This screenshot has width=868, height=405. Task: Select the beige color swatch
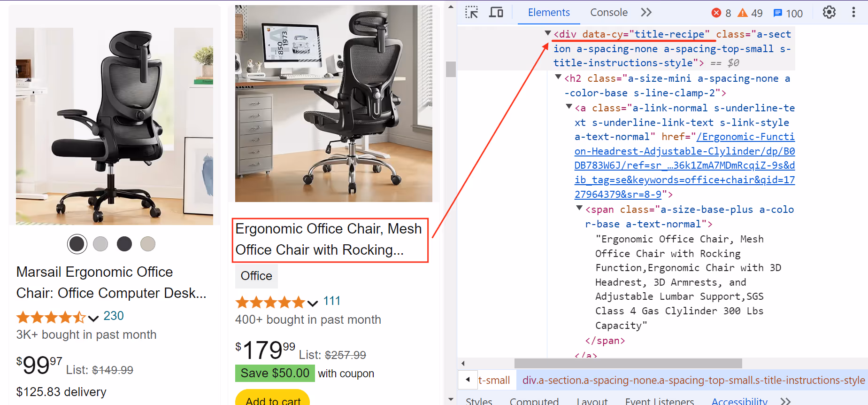point(148,244)
